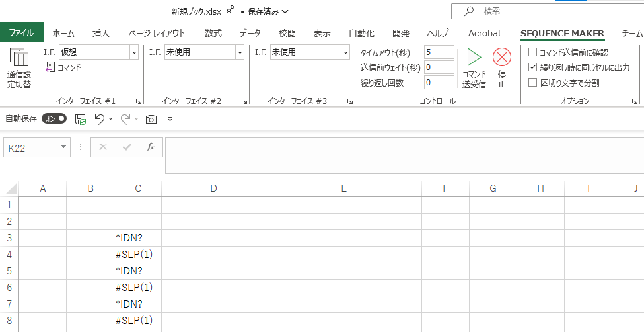
Task: Select cell C7 containing *IDN?
Action: point(137,304)
